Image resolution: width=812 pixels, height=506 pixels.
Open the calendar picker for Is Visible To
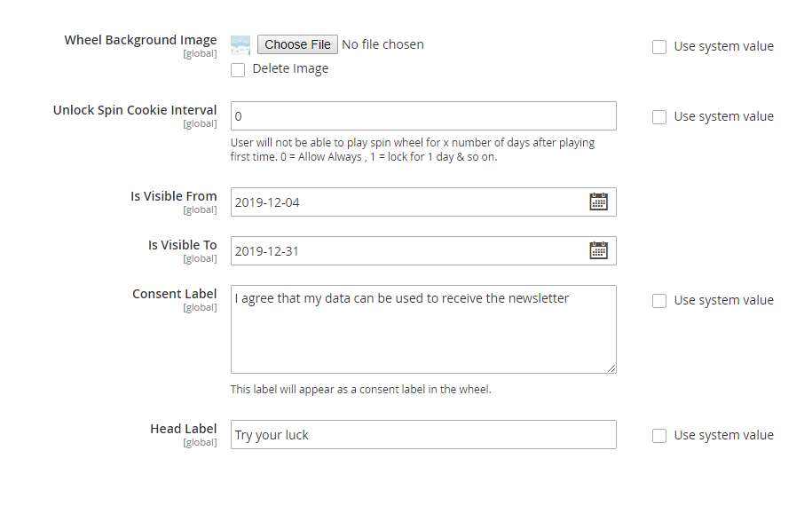point(599,250)
